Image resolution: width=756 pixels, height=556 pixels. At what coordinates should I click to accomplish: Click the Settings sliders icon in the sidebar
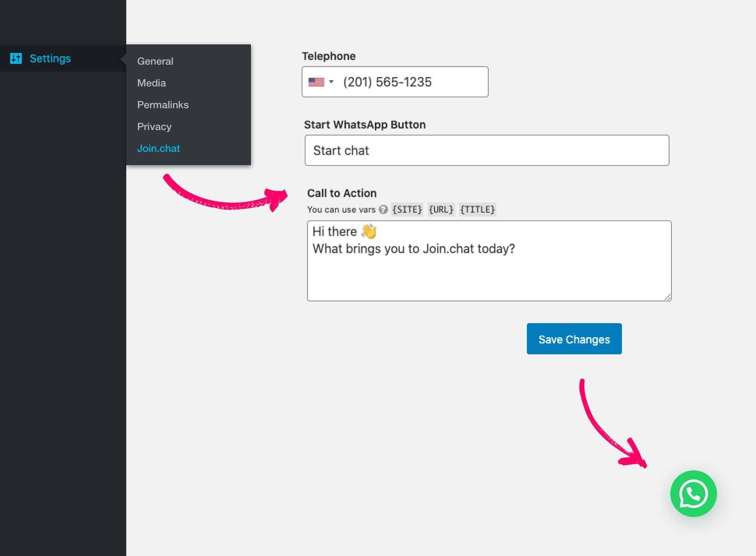click(16, 58)
